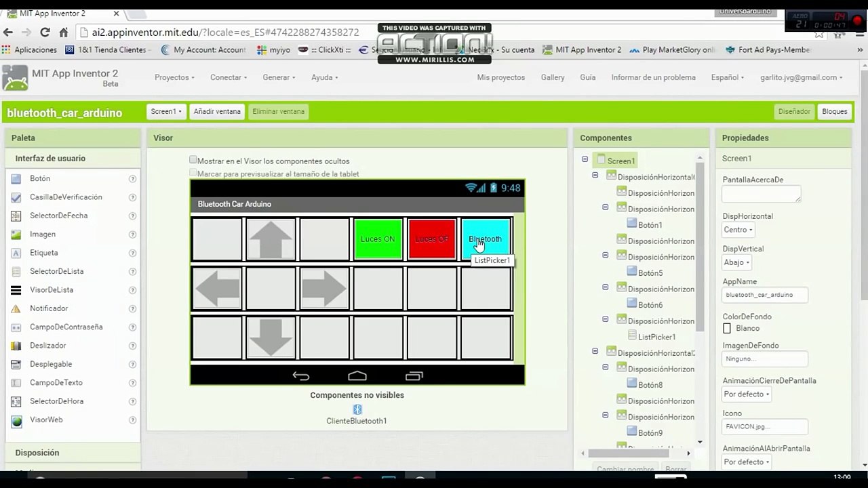Open AnimaciónAlAbrirPantalla Por defecto dropdown
868x488 pixels.
coord(746,462)
